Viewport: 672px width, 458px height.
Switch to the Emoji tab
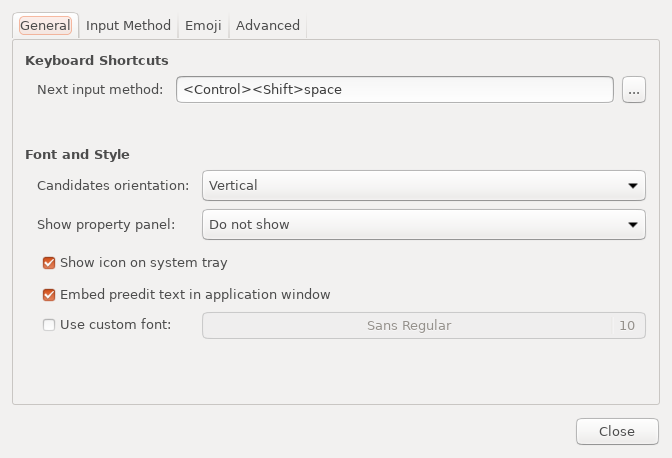(x=203, y=26)
